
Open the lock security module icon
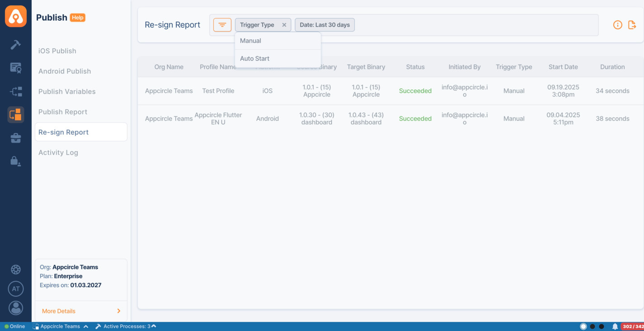[16, 161]
